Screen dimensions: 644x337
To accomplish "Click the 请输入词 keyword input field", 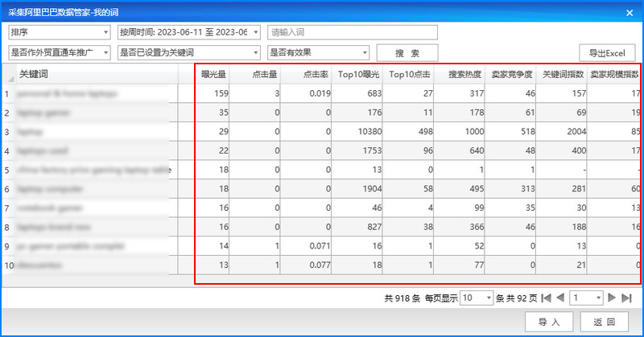I will tap(353, 32).
